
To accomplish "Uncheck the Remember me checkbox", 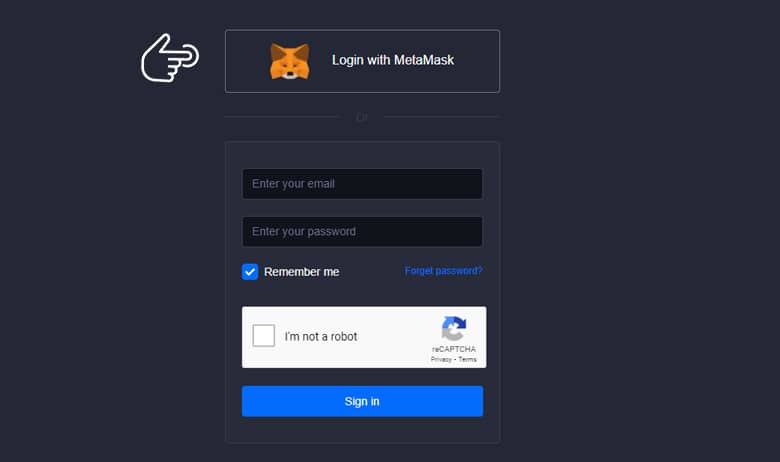I will (250, 272).
